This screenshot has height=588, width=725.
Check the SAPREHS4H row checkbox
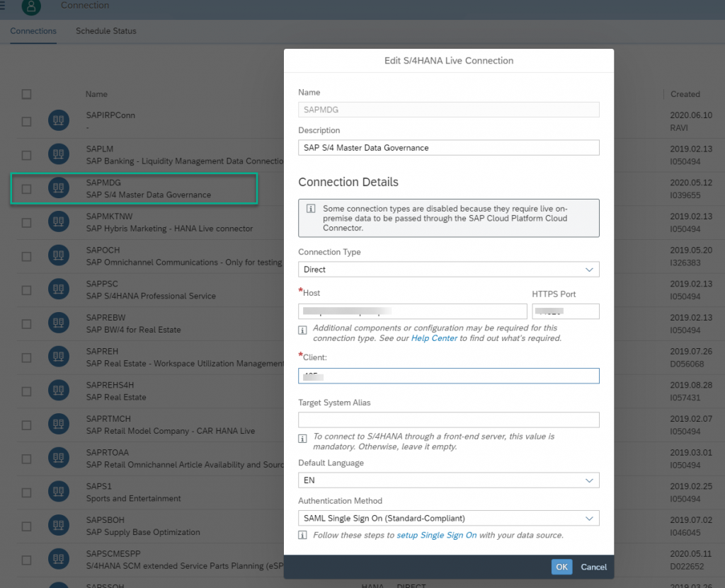click(x=26, y=391)
